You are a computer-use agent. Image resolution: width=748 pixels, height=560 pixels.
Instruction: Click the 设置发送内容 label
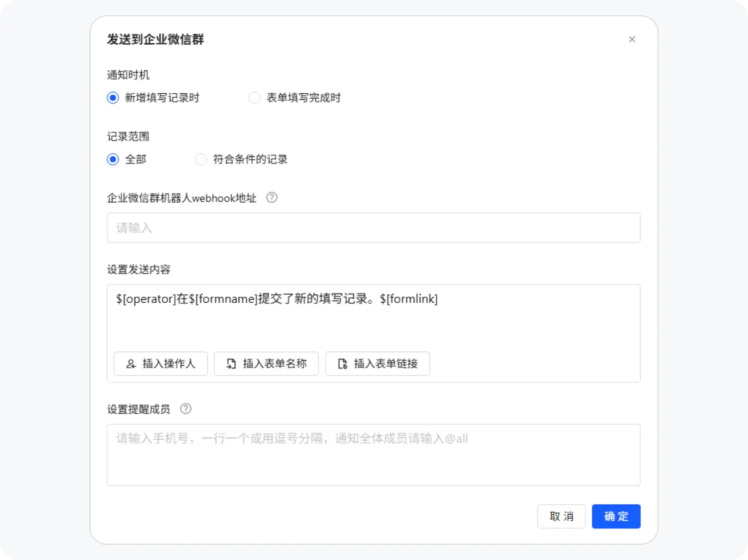tap(139, 270)
